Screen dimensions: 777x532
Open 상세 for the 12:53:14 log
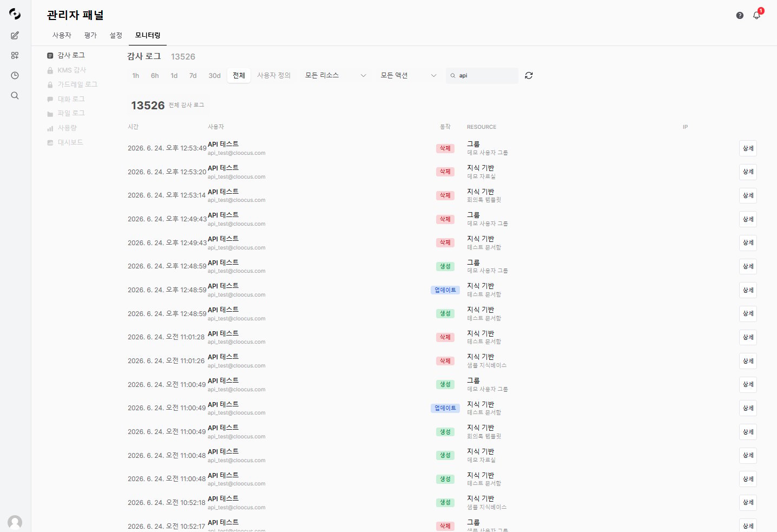point(748,195)
